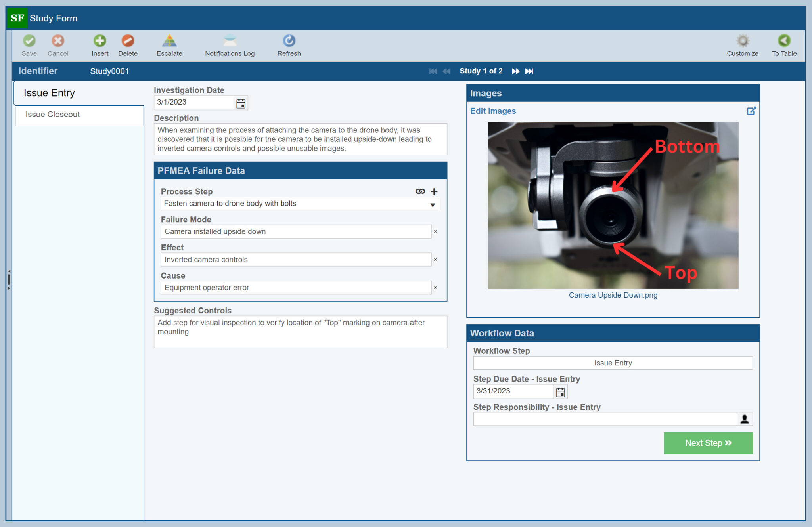The image size is (812, 527).
Task: Open images in a new window
Action: click(752, 111)
